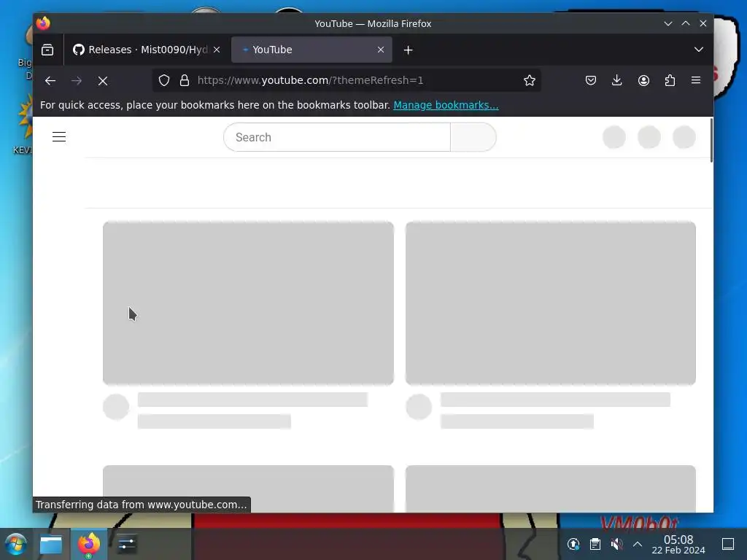Open the Firefox account menu
This screenshot has width=747, height=560.
click(x=643, y=80)
